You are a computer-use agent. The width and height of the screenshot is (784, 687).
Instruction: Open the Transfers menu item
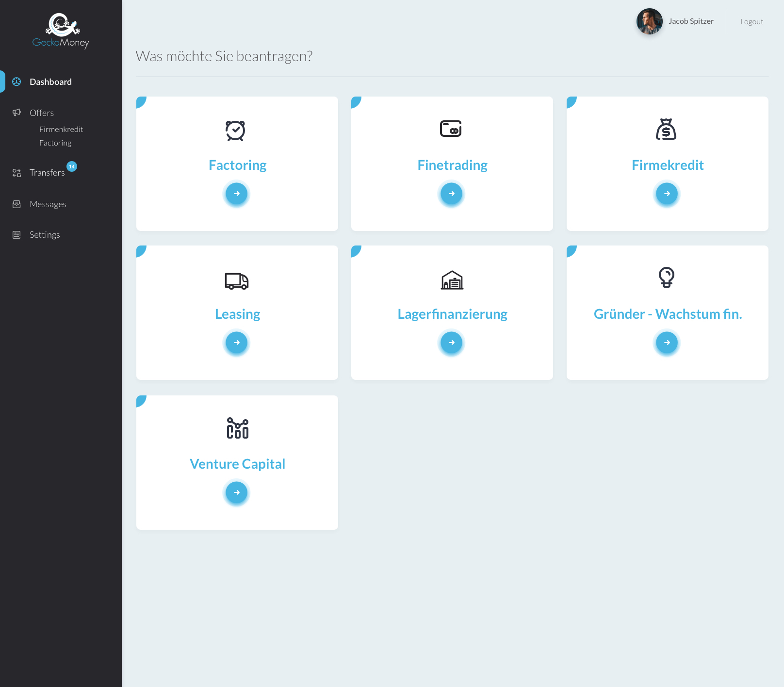(x=47, y=173)
